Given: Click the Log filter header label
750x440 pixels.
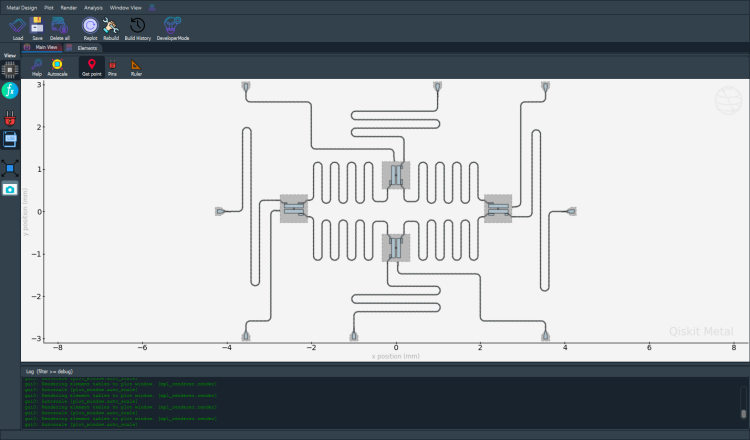Looking at the screenshot, I should point(49,372).
